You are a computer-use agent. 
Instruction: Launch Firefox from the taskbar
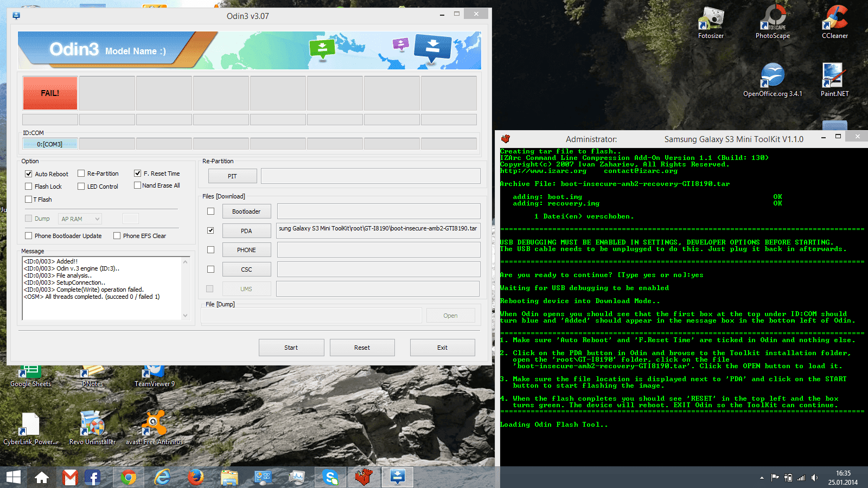coord(196,477)
